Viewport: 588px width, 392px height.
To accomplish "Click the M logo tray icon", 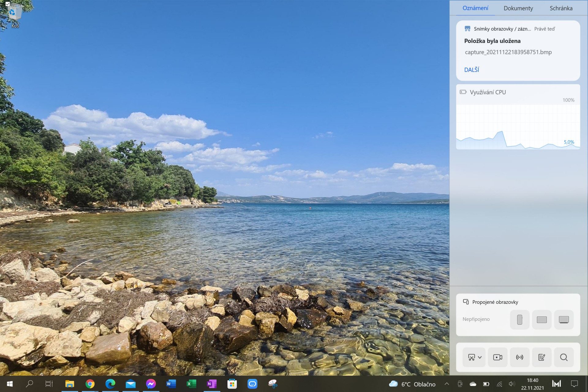I will [x=556, y=384].
